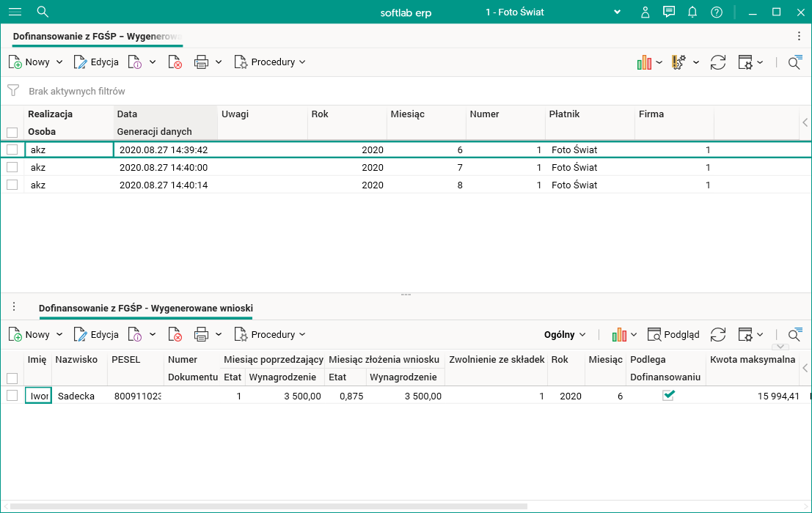Click the filter funnel icon
Viewport: 812px width, 513px height.
click(13, 91)
